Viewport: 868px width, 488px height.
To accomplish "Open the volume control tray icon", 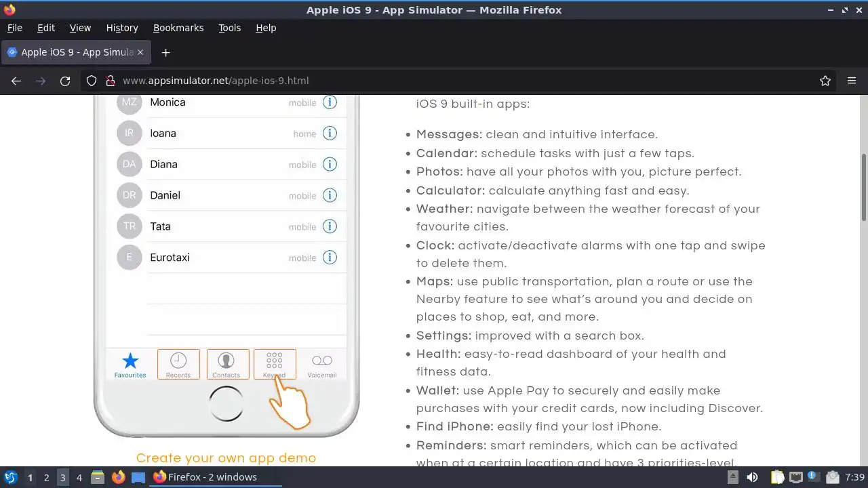I will (x=752, y=477).
